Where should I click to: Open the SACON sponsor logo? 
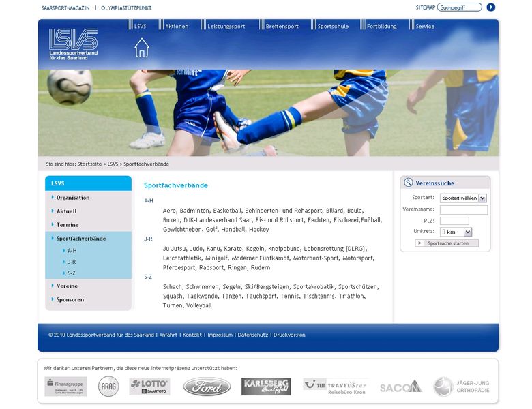click(400, 387)
